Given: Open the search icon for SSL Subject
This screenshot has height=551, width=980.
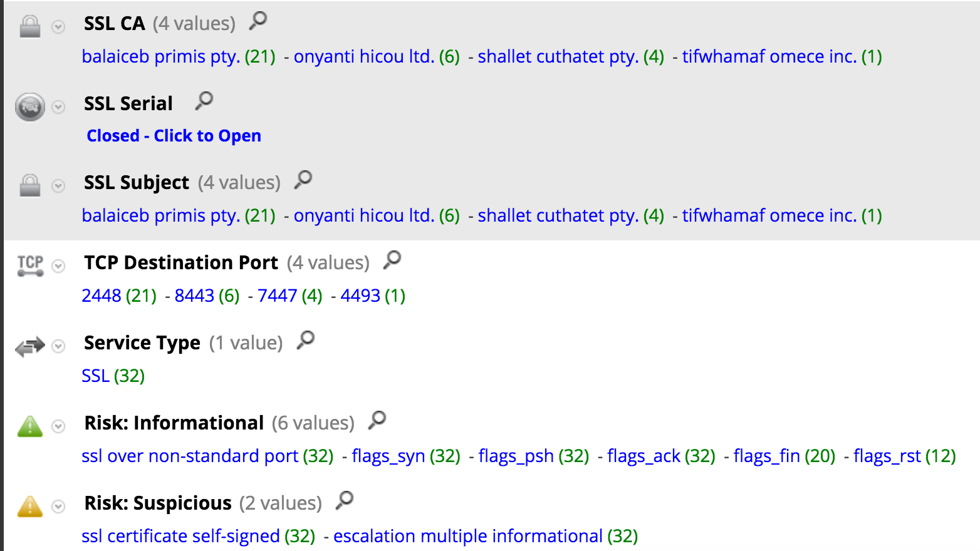Looking at the screenshot, I should (x=303, y=180).
